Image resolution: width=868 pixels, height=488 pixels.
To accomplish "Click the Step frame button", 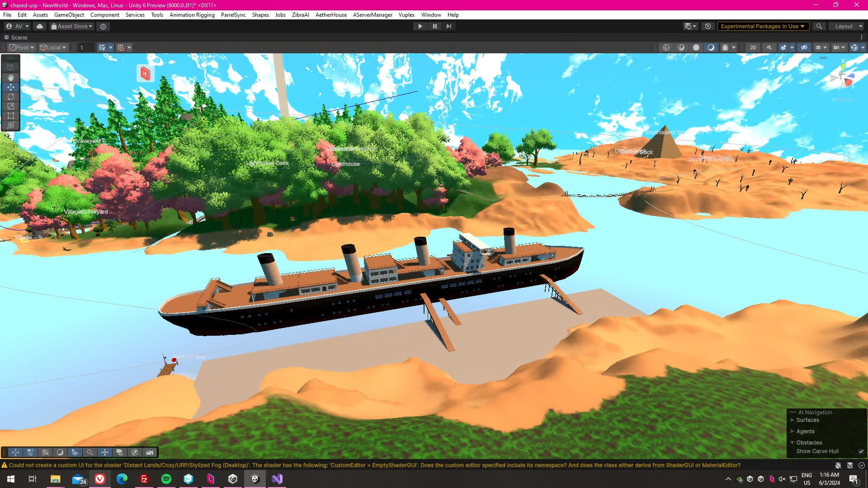I will pyautogui.click(x=448, y=26).
